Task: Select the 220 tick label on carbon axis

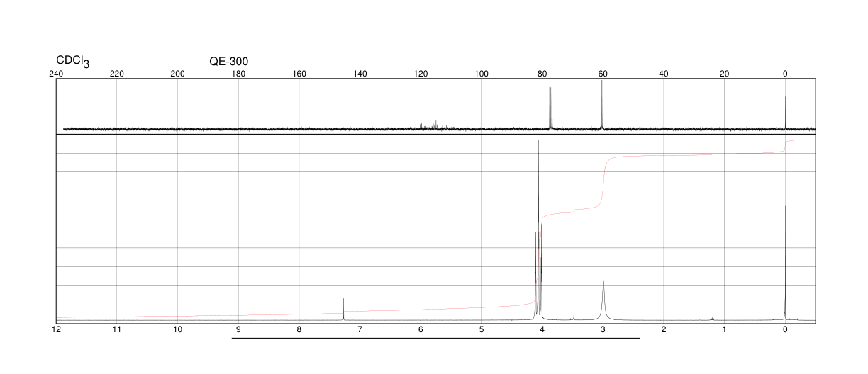Action: click(x=117, y=74)
